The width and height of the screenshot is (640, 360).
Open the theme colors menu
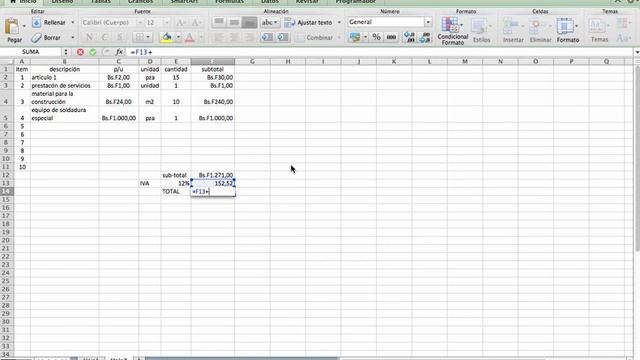point(623,24)
